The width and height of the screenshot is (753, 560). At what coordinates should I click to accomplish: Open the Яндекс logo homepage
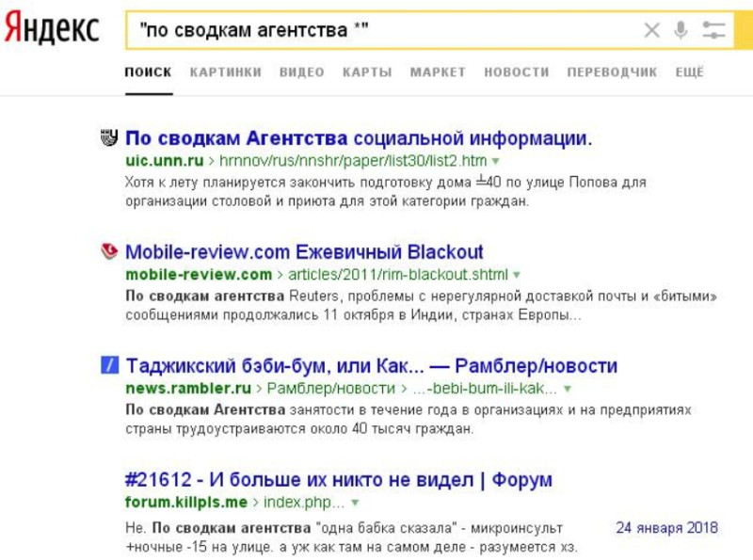click(x=52, y=27)
